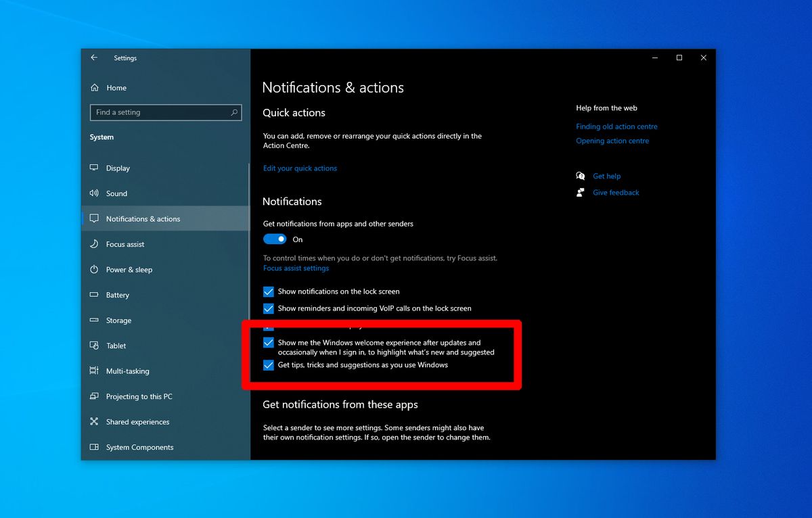Click the System section label in sidebar
The width and height of the screenshot is (812, 518).
(x=101, y=137)
